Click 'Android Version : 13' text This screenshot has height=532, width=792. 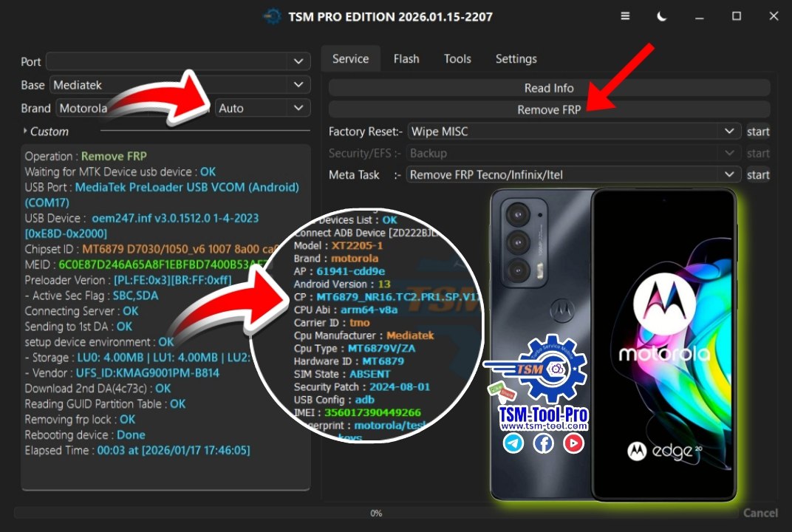point(342,284)
